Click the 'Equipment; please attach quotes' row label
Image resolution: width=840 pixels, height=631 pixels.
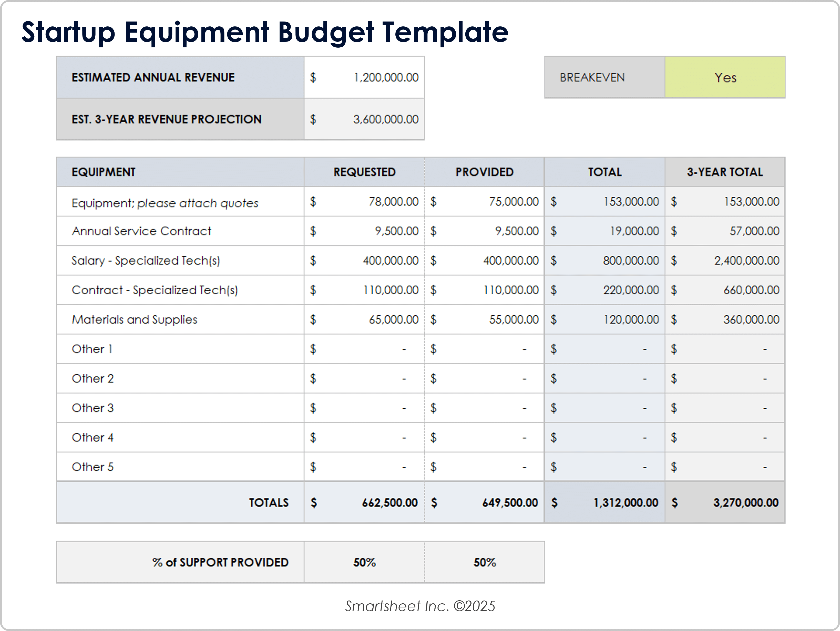pyautogui.click(x=165, y=202)
